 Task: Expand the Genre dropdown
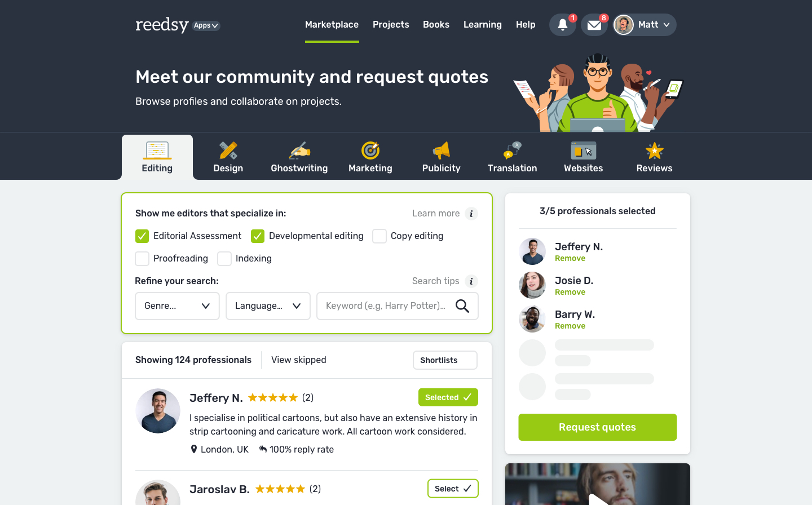pos(177,306)
